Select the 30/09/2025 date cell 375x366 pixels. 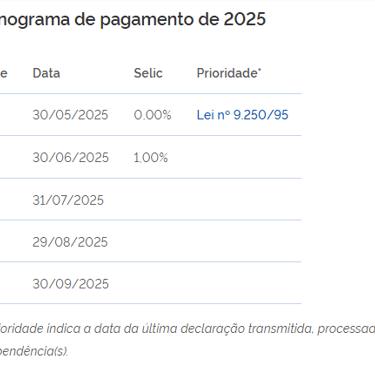pyautogui.click(x=71, y=284)
